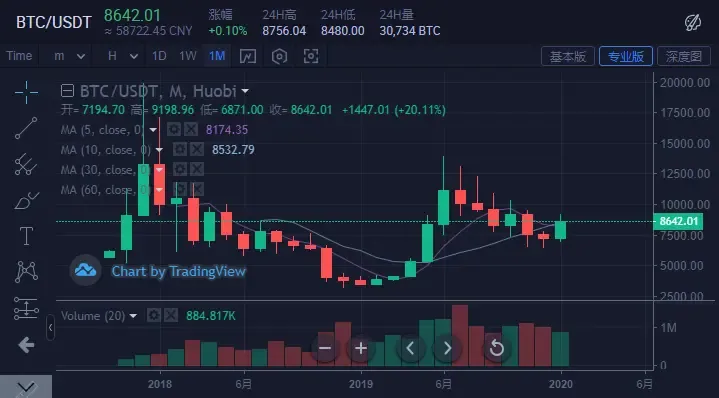Expand the MA (5, close, 0) options arrow
This screenshot has height=398, width=719.
point(153,130)
